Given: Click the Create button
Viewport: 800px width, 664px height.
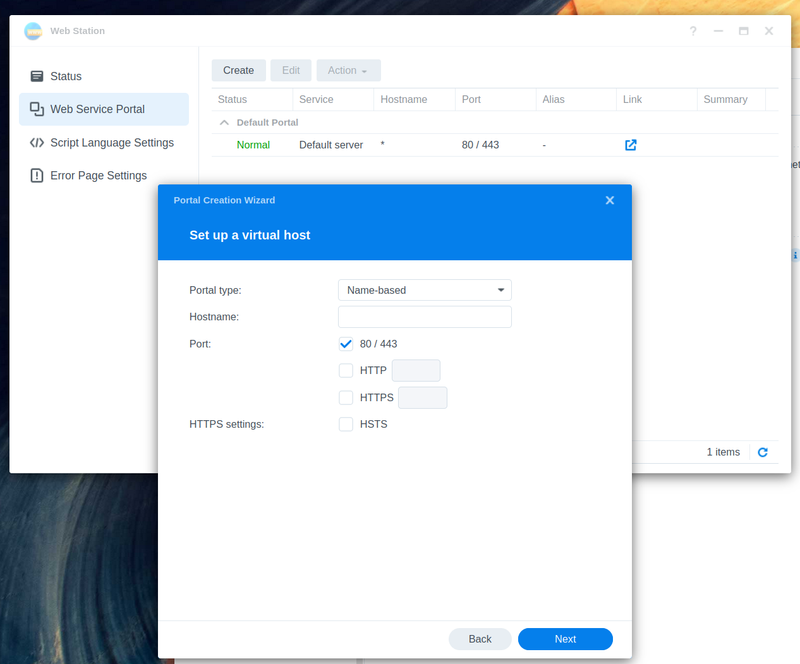Looking at the screenshot, I should 238,70.
